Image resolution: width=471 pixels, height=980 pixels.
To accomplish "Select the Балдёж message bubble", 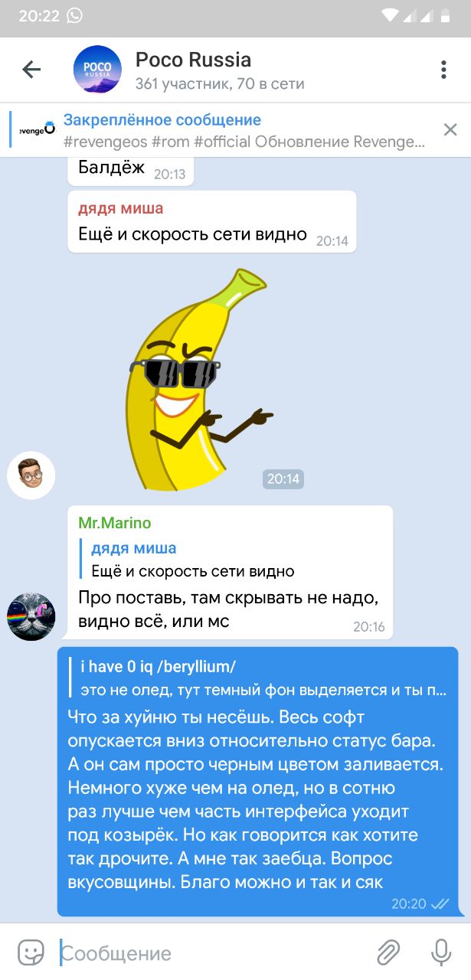I will pos(131,170).
